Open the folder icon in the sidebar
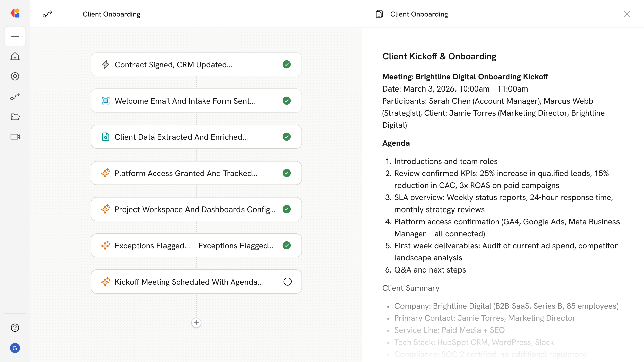Screen dimensions: 644x362 (15, 117)
